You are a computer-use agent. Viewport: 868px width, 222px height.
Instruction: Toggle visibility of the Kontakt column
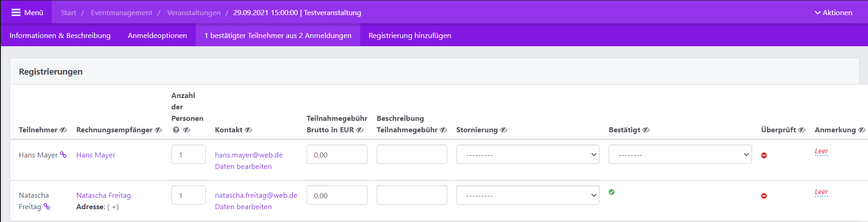click(x=248, y=130)
